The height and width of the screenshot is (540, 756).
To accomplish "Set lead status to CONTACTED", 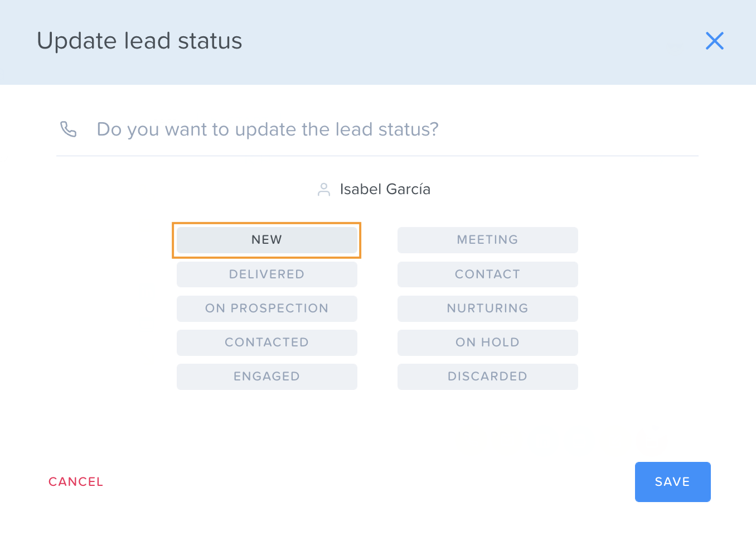I will [266, 343].
